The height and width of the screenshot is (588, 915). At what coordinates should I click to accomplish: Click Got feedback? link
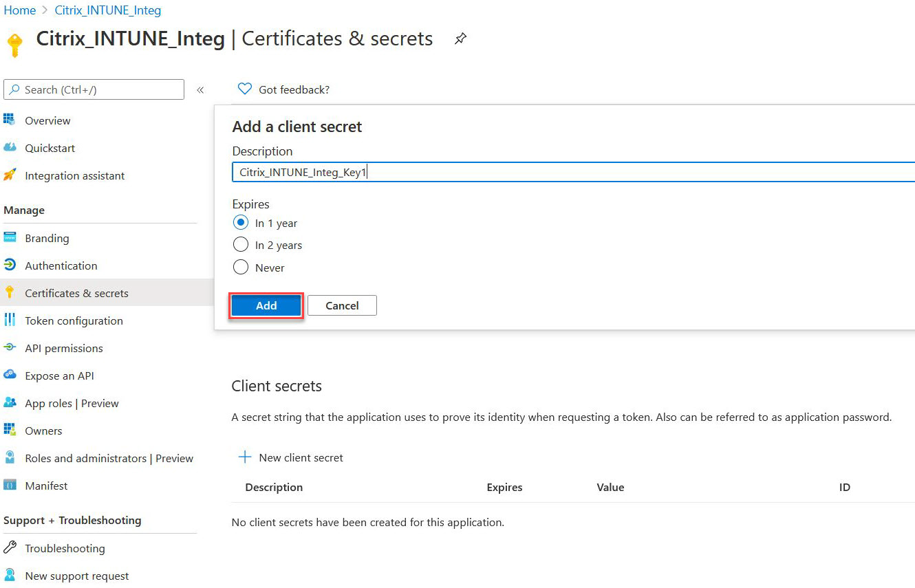coord(294,89)
